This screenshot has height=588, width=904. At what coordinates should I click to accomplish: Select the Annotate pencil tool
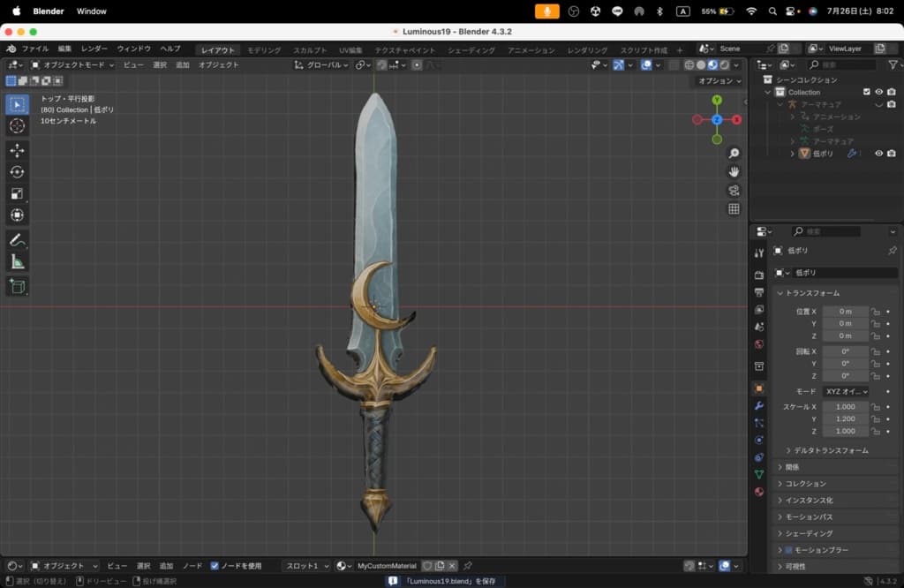[x=17, y=240]
